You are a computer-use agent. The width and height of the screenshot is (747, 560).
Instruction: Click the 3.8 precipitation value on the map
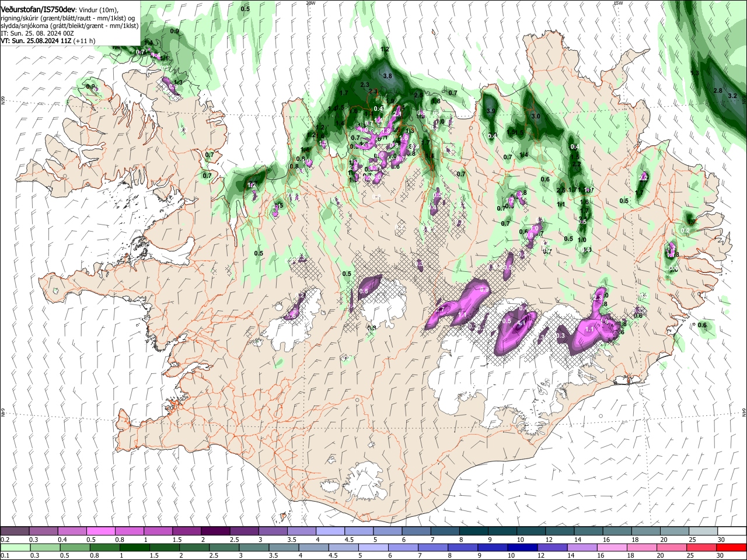388,76
